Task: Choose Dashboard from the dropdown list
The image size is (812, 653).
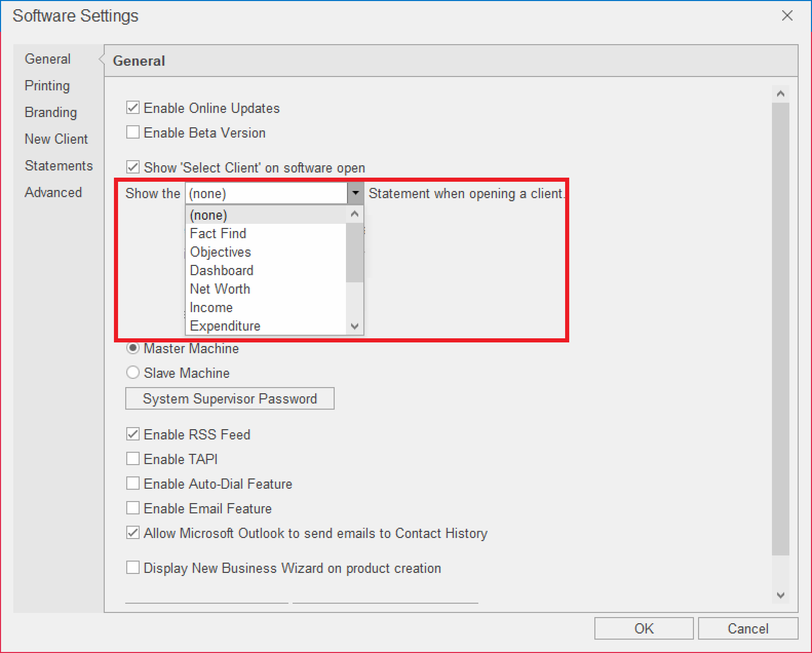Action: 222,271
